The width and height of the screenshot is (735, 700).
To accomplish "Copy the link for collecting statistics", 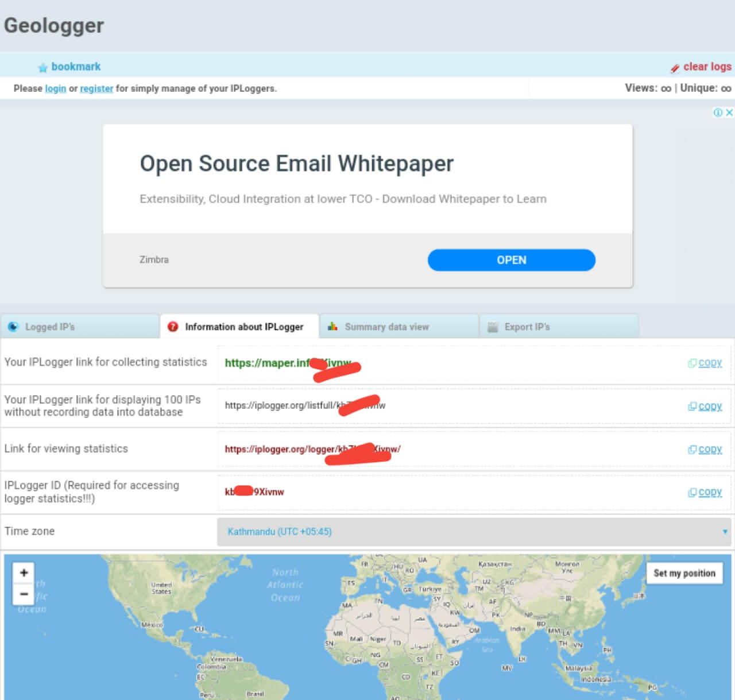I will (710, 362).
